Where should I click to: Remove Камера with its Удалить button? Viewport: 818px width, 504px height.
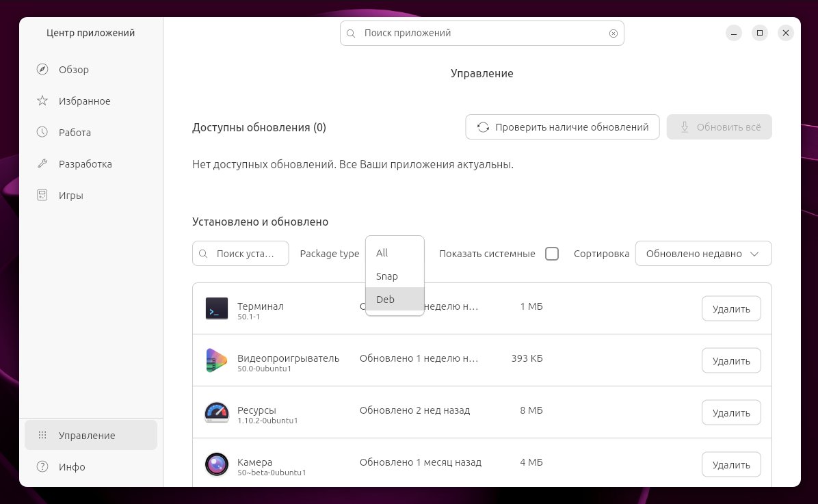tap(731, 464)
